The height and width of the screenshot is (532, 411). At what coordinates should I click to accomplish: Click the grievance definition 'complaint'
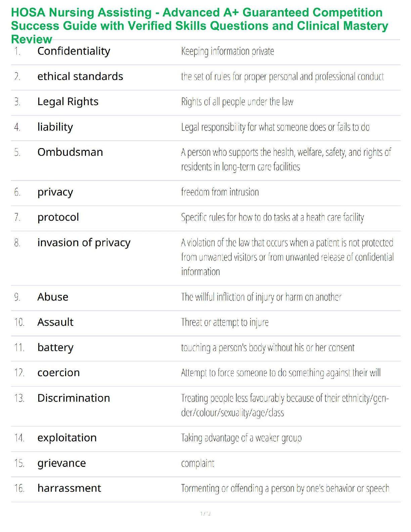tap(197, 463)
